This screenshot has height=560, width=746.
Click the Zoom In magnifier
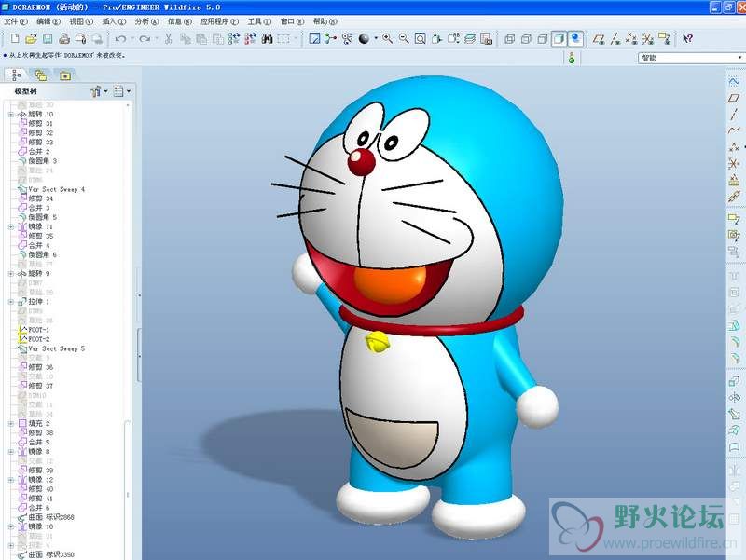(x=388, y=39)
